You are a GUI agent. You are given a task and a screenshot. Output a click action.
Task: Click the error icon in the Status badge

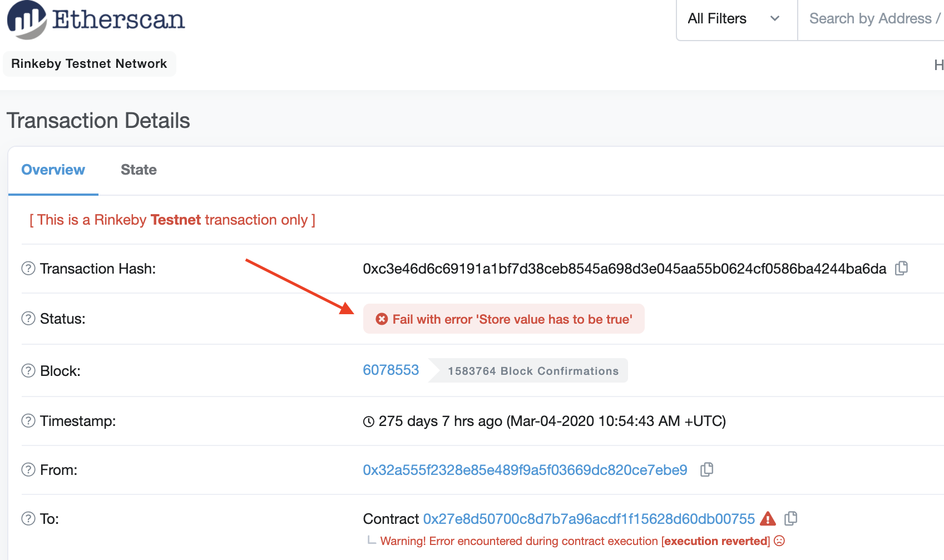pos(381,319)
